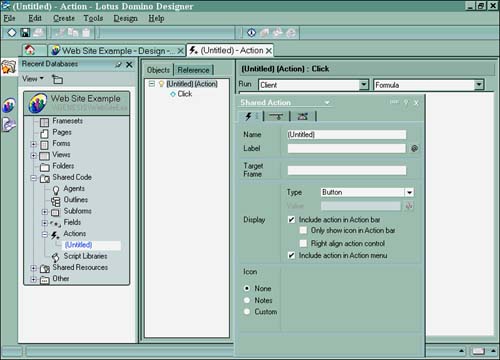Screen dimensions: 500x360
Task: Select the Web Site Example database header
Action: [77, 103]
